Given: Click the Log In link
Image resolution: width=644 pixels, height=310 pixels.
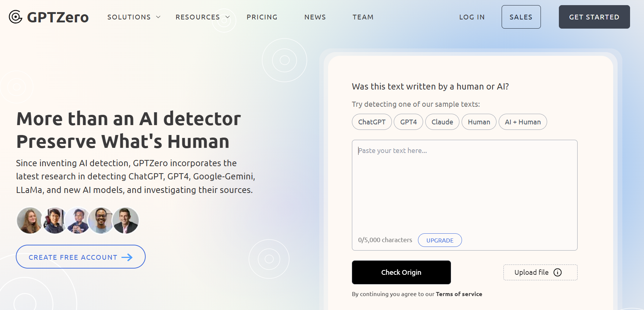Looking at the screenshot, I should click(472, 17).
